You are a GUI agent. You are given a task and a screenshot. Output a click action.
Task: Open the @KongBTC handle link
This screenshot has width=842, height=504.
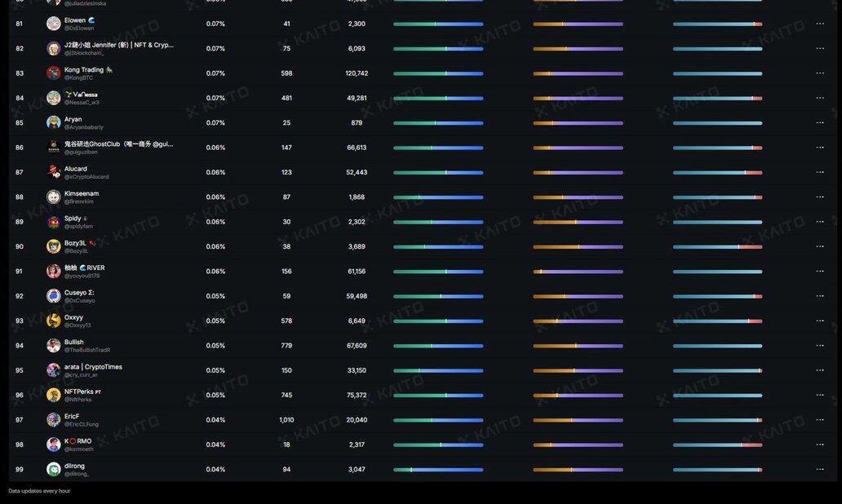tap(78, 78)
